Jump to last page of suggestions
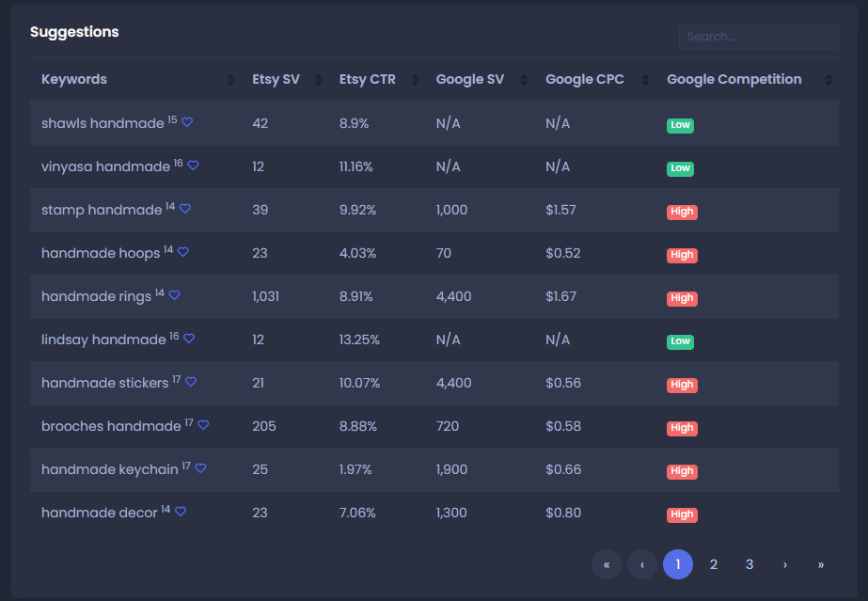 click(821, 564)
